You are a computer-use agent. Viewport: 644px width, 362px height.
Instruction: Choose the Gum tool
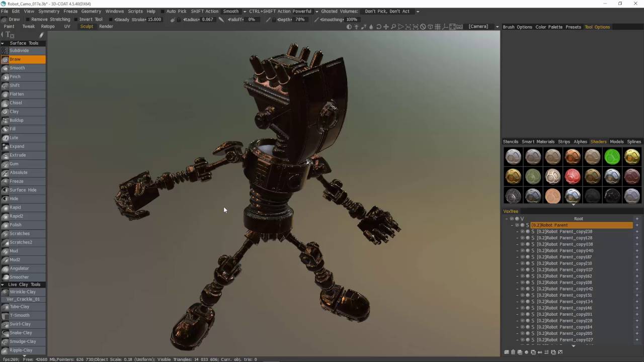(23, 164)
